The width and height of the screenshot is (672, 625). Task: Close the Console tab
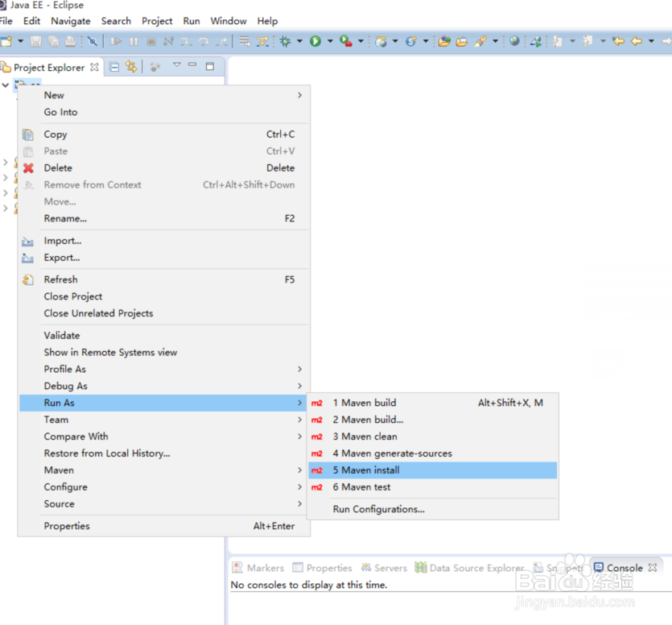653,568
